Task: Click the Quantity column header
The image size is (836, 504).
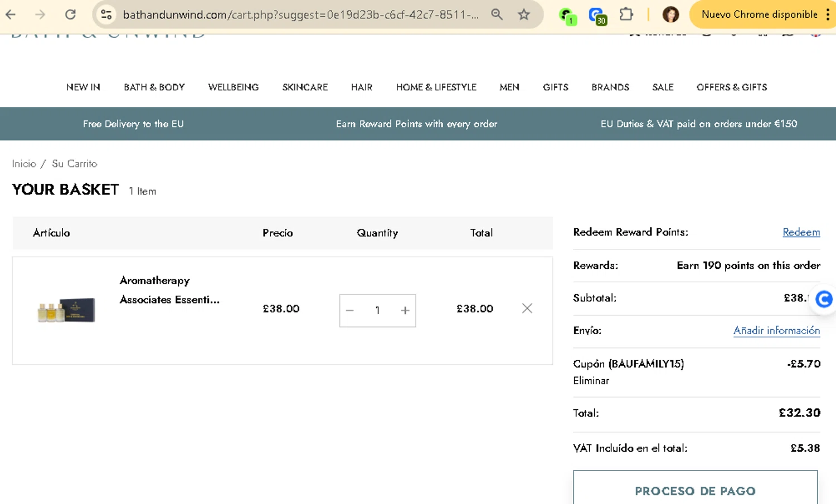Action: pyautogui.click(x=377, y=233)
